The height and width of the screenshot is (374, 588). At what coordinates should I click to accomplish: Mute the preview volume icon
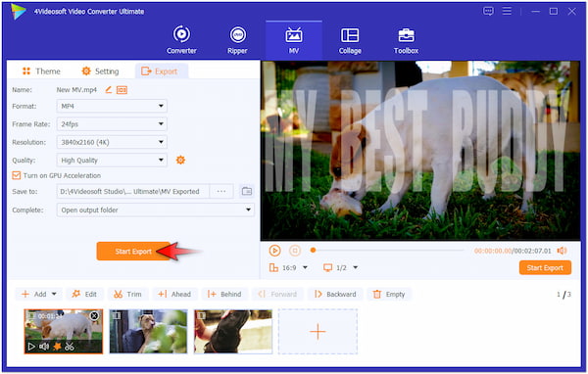562,251
